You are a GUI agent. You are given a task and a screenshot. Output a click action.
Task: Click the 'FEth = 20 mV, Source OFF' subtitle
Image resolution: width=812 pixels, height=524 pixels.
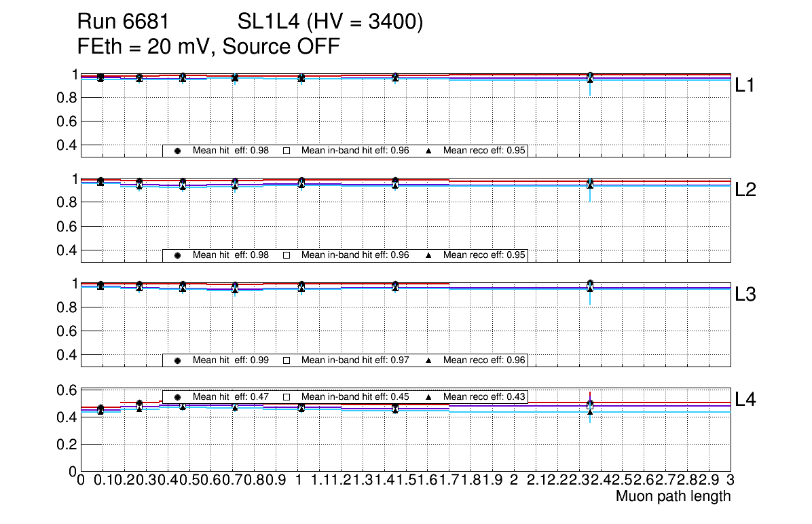tap(208, 47)
